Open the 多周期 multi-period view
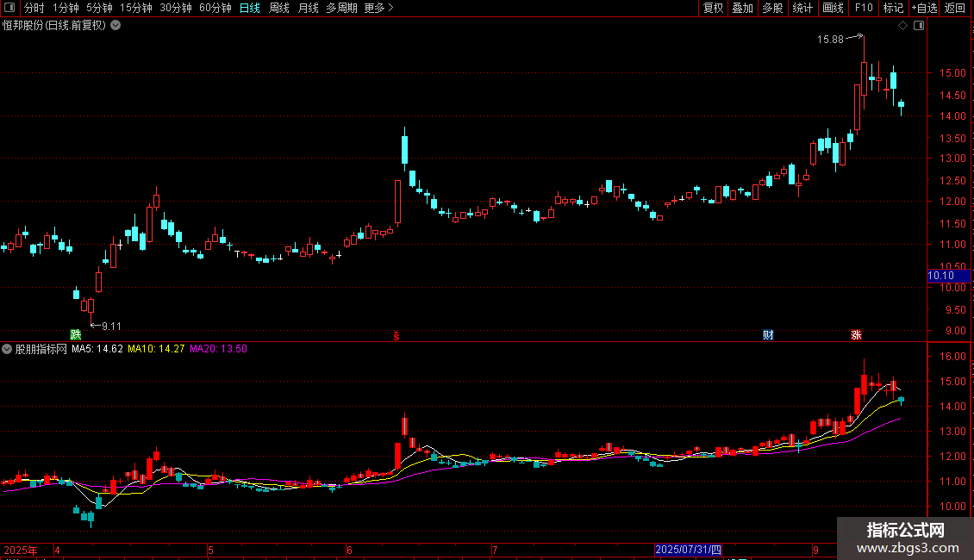The image size is (974, 560). click(x=341, y=8)
